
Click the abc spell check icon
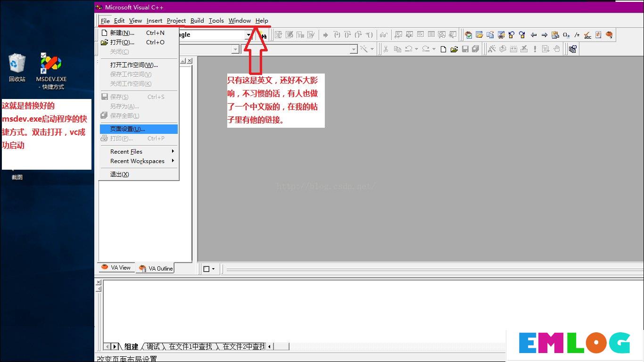(587, 35)
